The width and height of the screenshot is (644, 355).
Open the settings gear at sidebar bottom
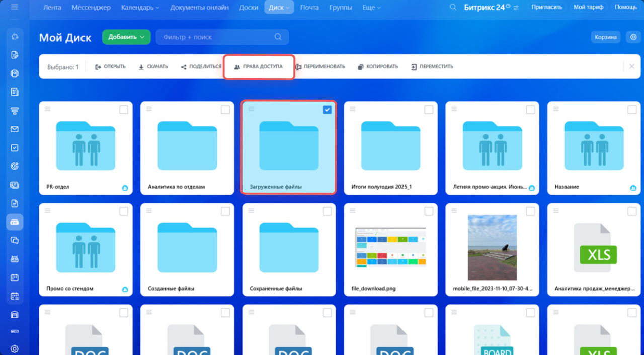(x=15, y=349)
